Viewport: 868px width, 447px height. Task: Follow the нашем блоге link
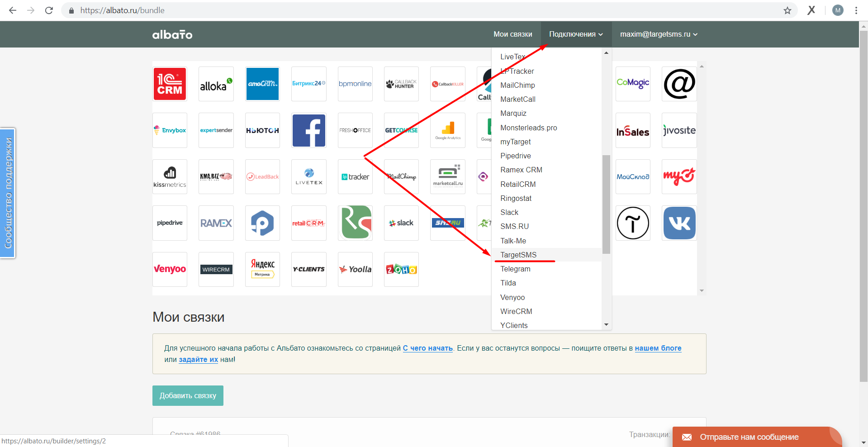[658, 348]
